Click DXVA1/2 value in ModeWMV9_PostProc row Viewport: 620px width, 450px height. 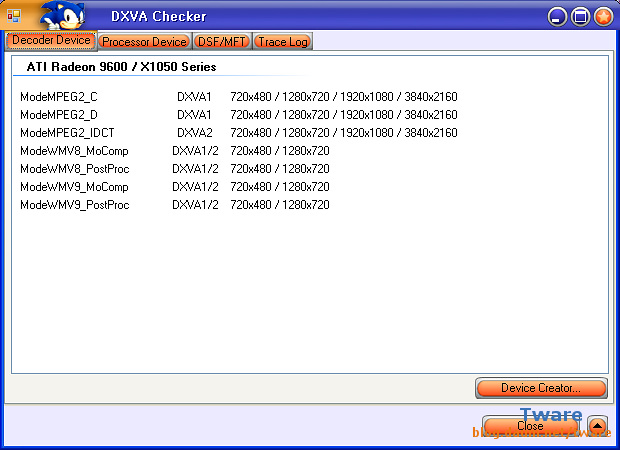pyautogui.click(x=195, y=205)
